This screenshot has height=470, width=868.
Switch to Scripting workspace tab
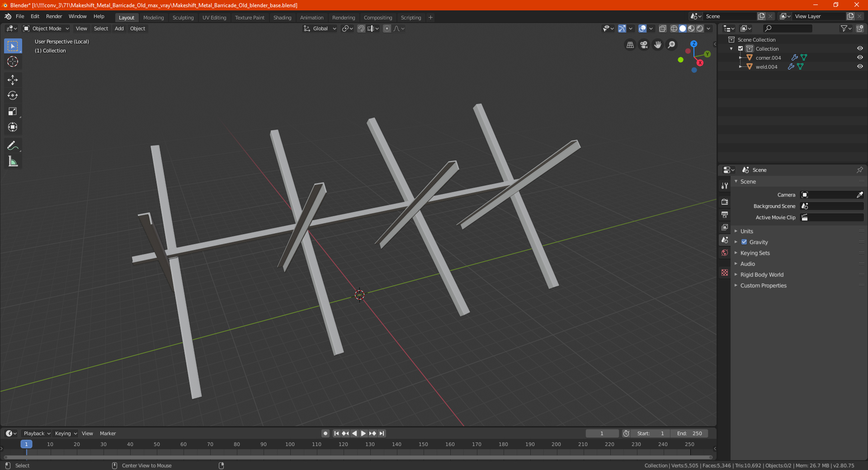tap(410, 18)
